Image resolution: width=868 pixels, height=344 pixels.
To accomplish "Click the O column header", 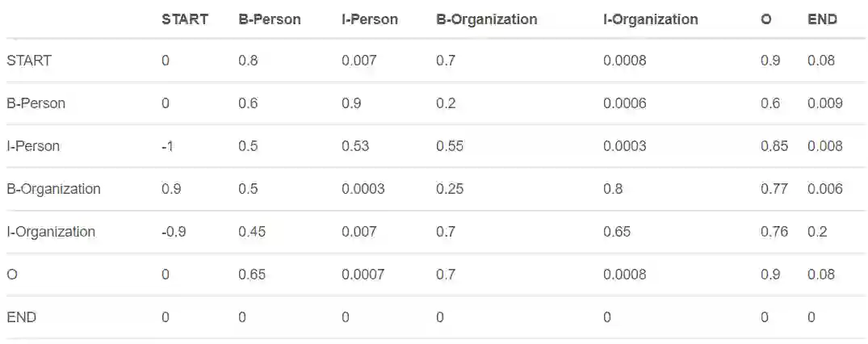I will coord(765,19).
